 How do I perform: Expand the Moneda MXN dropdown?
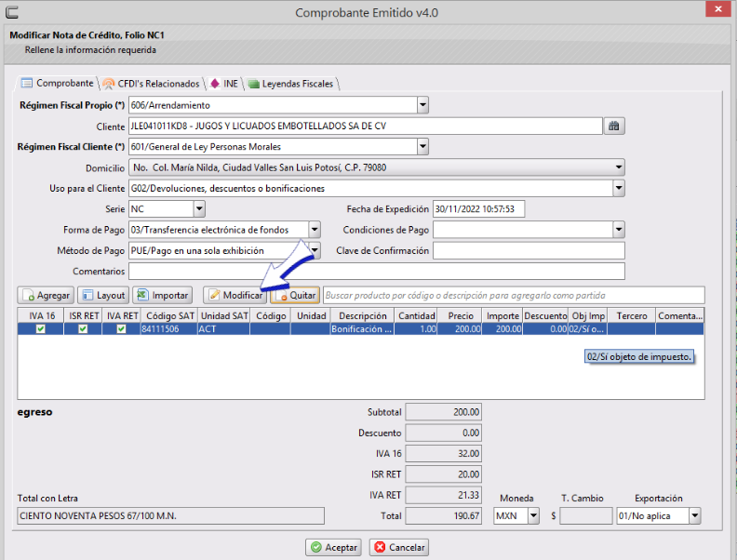click(533, 516)
